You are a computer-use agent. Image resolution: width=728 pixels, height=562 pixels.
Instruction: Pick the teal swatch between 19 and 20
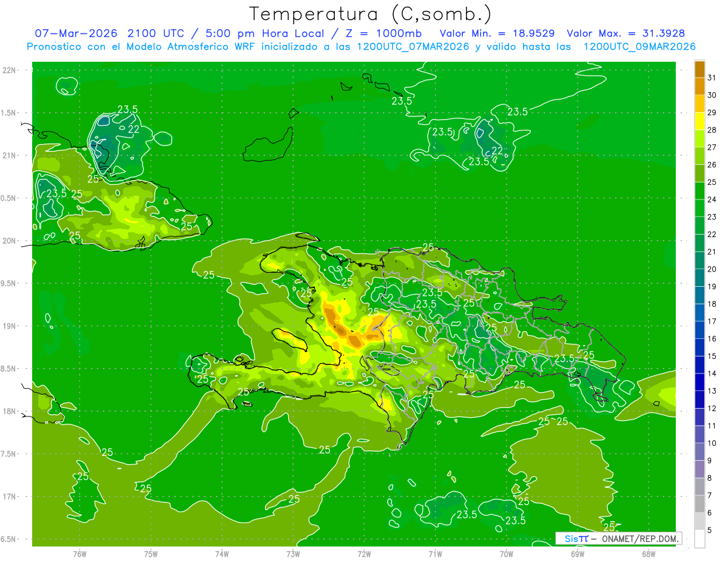tap(699, 278)
